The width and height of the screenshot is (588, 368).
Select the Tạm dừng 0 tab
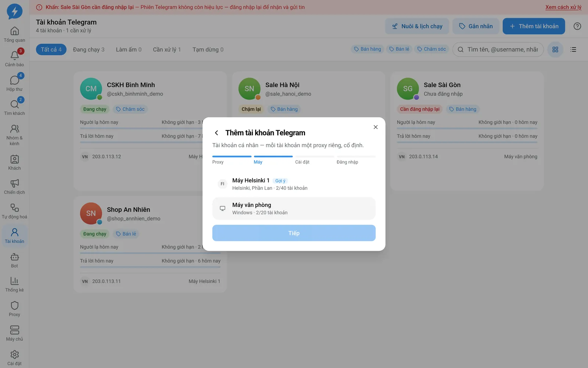tap(208, 49)
